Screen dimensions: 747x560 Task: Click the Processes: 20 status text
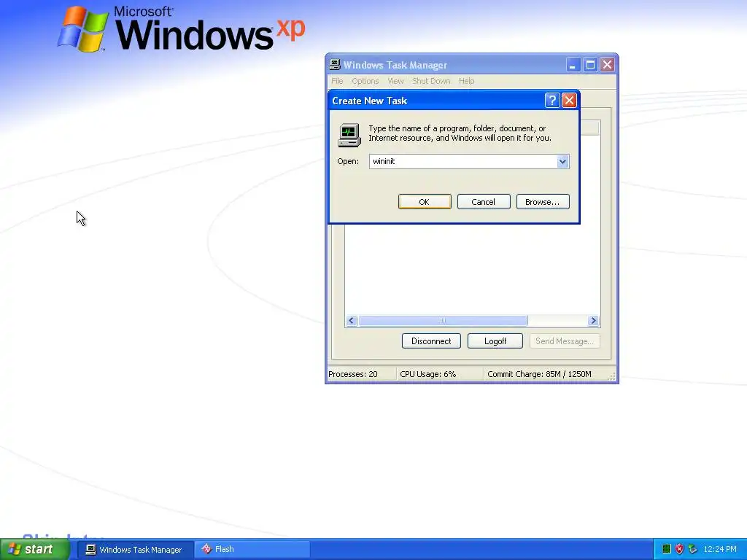pyautogui.click(x=353, y=374)
